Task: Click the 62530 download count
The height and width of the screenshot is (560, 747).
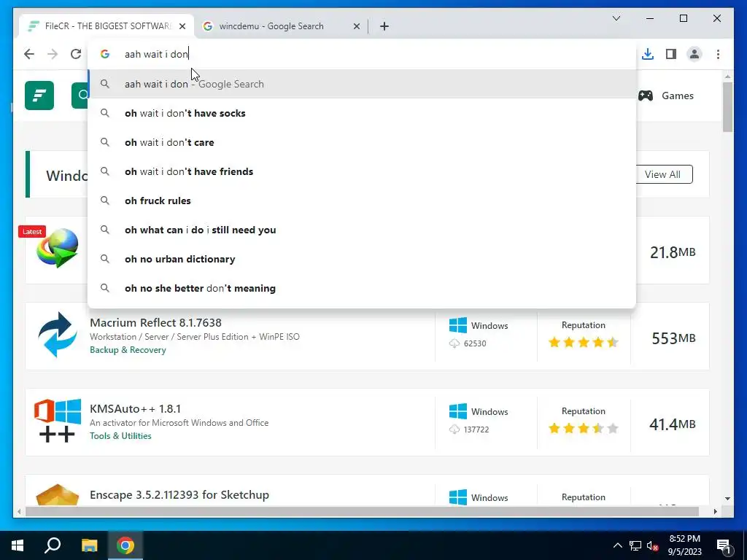Action: [475, 343]
